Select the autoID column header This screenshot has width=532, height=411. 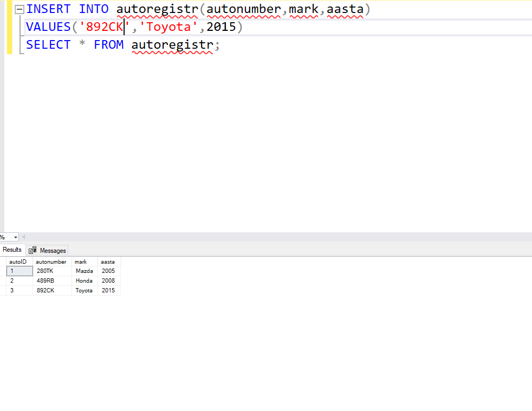pyautogui.click(x=20, y=262)
